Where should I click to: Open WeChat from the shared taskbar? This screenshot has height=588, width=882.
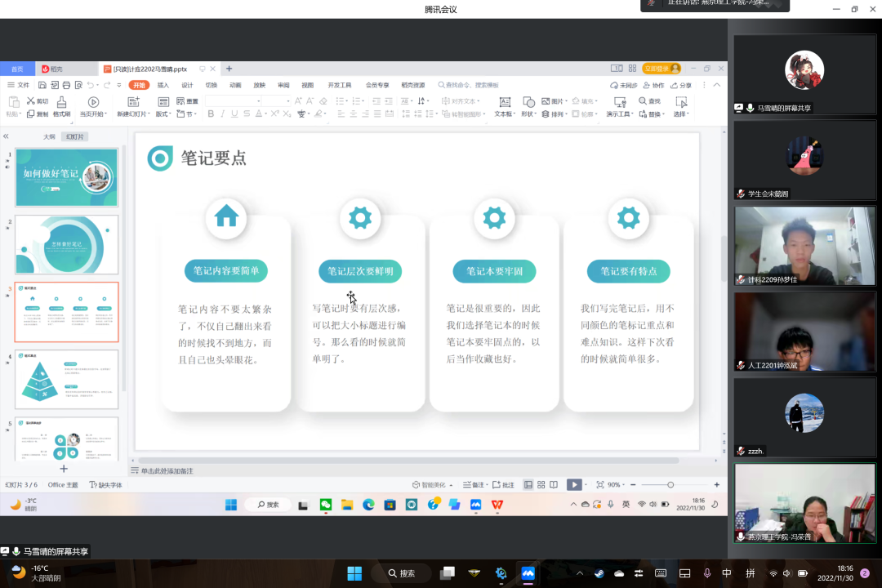[326, 505]
